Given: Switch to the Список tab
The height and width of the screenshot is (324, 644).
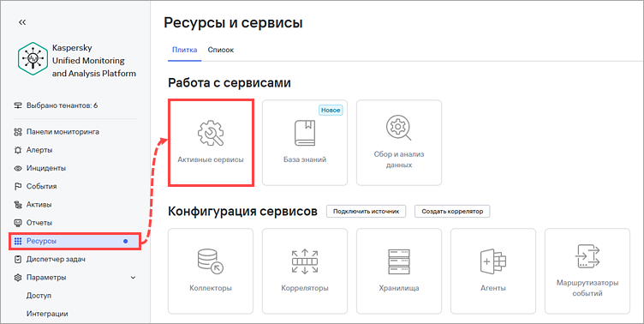Looking at the screenshot, I should [x=221, y=50].
